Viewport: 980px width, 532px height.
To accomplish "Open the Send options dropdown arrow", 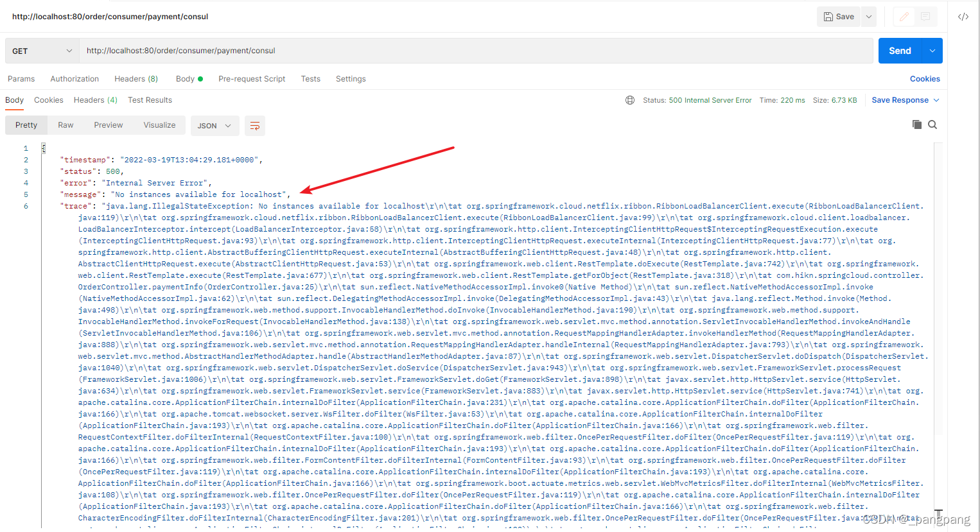I will pyautogui.click(x=932, y=51).
